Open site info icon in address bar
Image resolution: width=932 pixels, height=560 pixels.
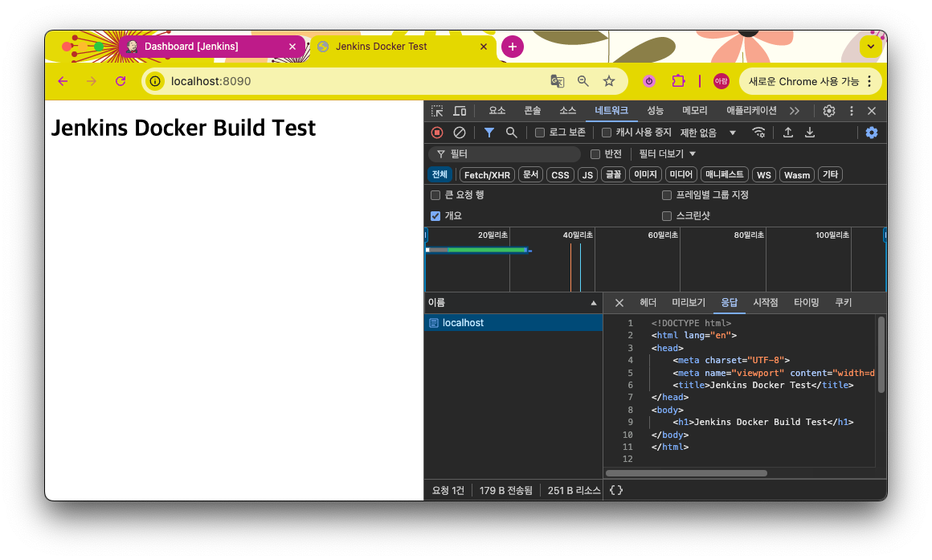tap(155, 81)
